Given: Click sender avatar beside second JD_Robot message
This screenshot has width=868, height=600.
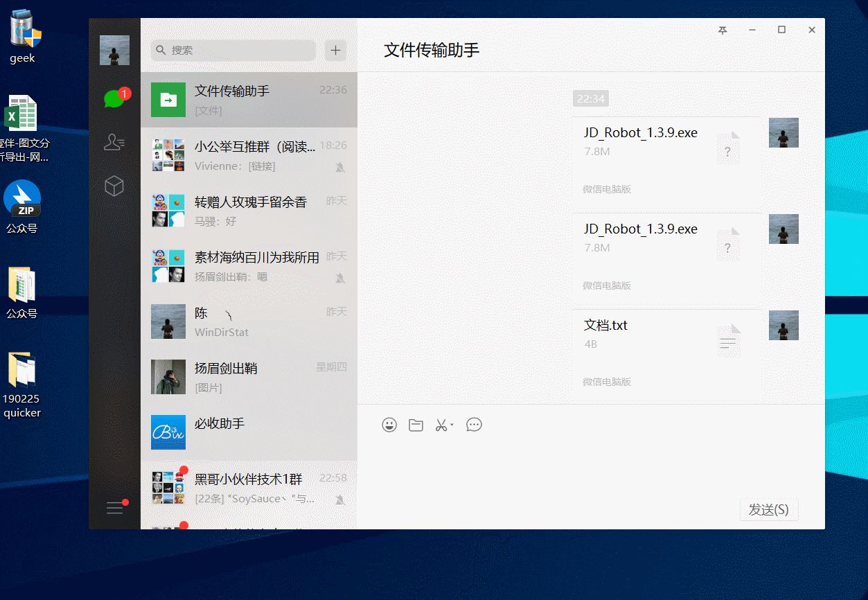Looking at the screenshot, I should (x=783, y=229).
